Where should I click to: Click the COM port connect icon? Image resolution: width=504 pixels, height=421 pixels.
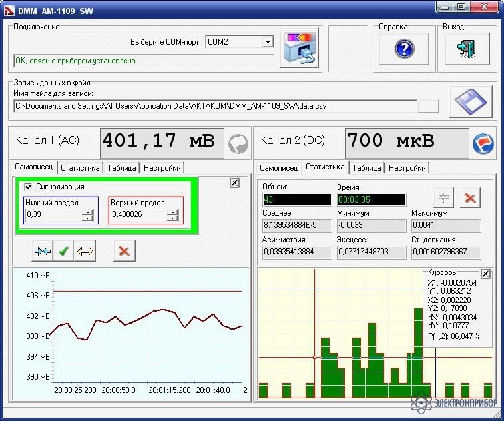pyautogui.click(x=298, y=48)
